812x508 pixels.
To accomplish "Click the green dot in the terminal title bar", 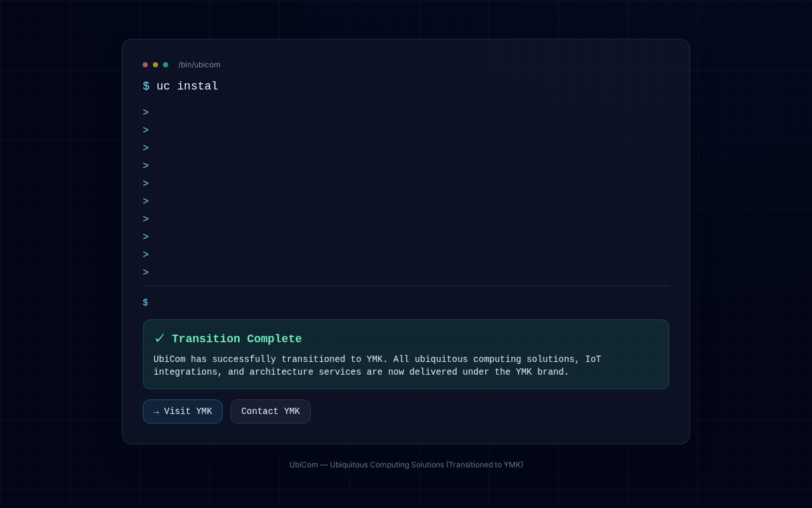I will [166, 65].
